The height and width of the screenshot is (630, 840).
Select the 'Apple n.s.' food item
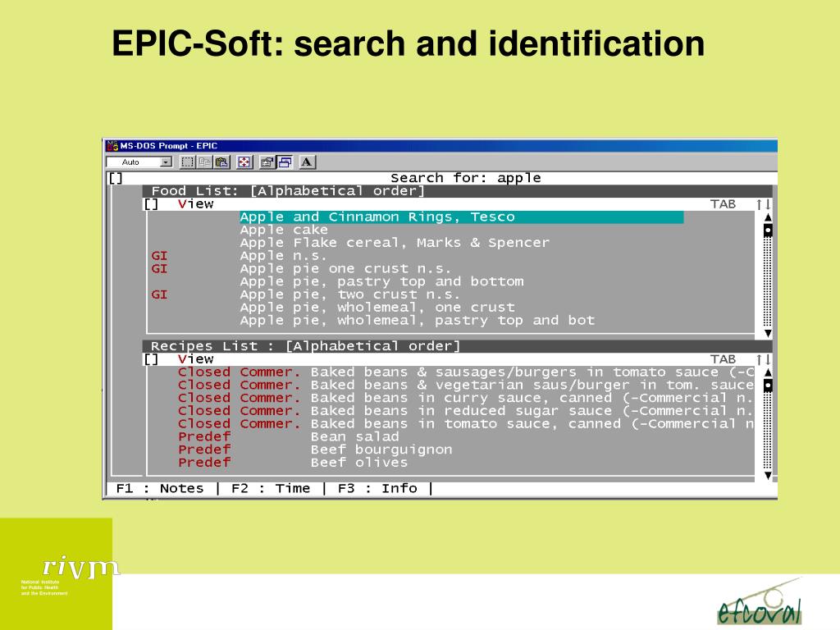click(283, 256)
